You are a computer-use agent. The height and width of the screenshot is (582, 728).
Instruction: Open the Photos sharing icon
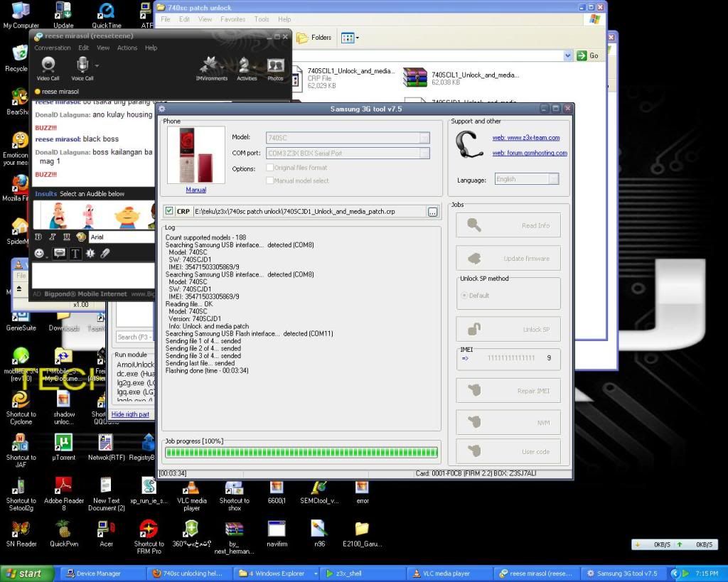coord(275,68)
